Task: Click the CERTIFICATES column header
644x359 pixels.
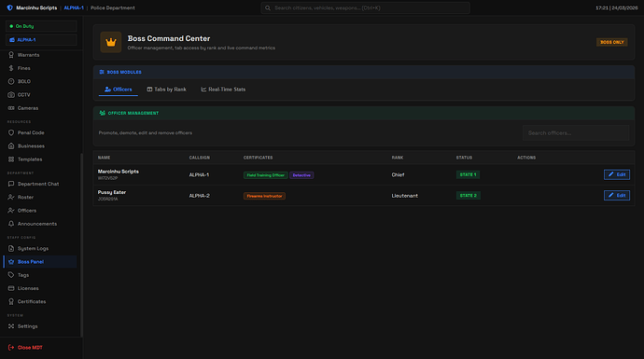Action: point(258,158)
